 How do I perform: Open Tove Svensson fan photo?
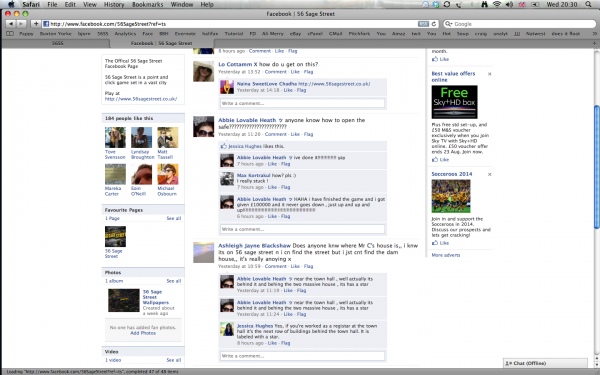pyautogui.click(x=115, y=137)
